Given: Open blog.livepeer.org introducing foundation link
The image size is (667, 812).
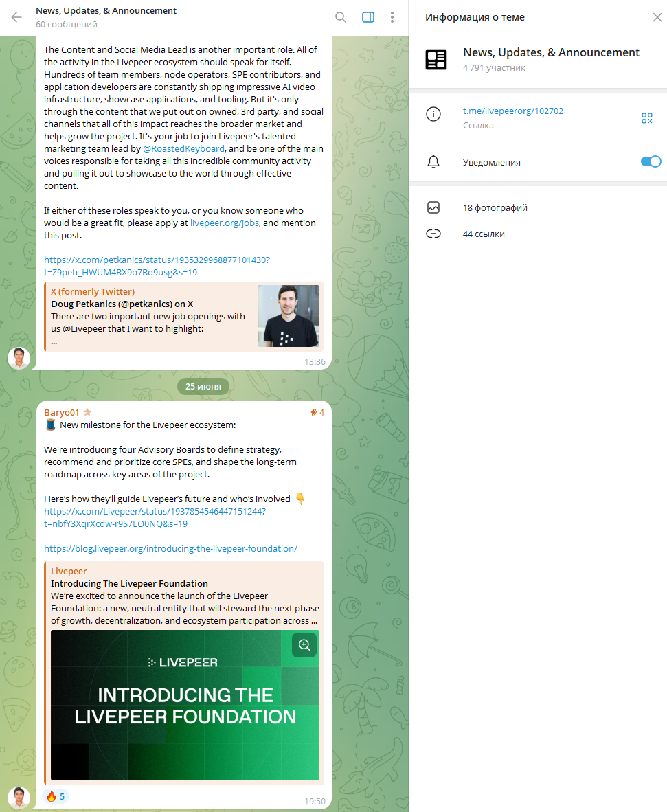Looking at the screenshot, I should pyautogui.click(x=170, y=548).
